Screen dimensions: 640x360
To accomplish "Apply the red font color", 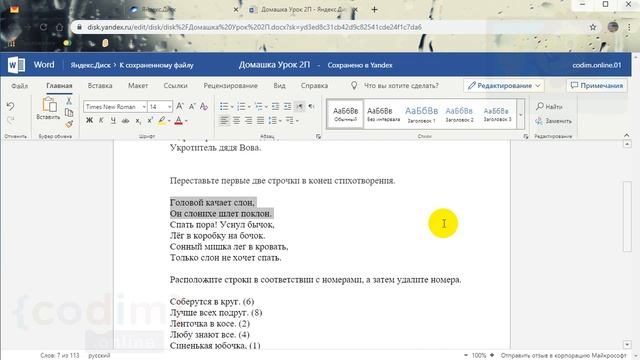I will pos(179,120).
